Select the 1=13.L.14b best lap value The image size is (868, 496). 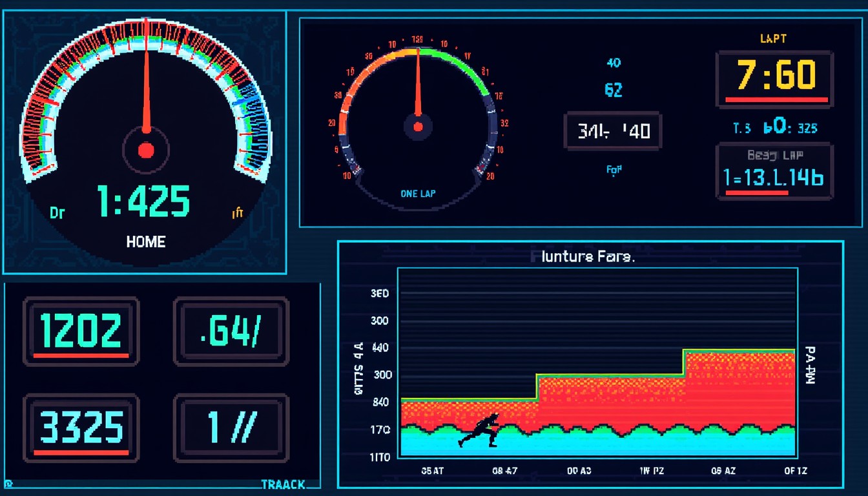774,179
